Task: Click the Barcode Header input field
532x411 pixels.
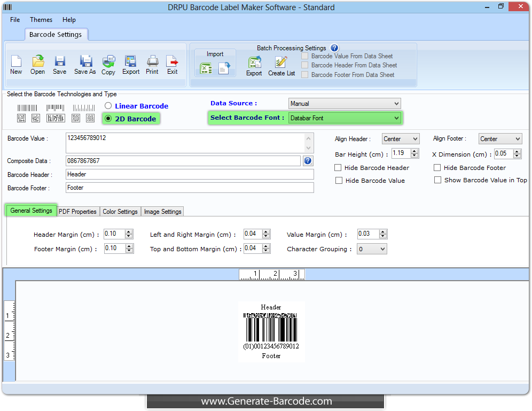Action: (190, 174)
